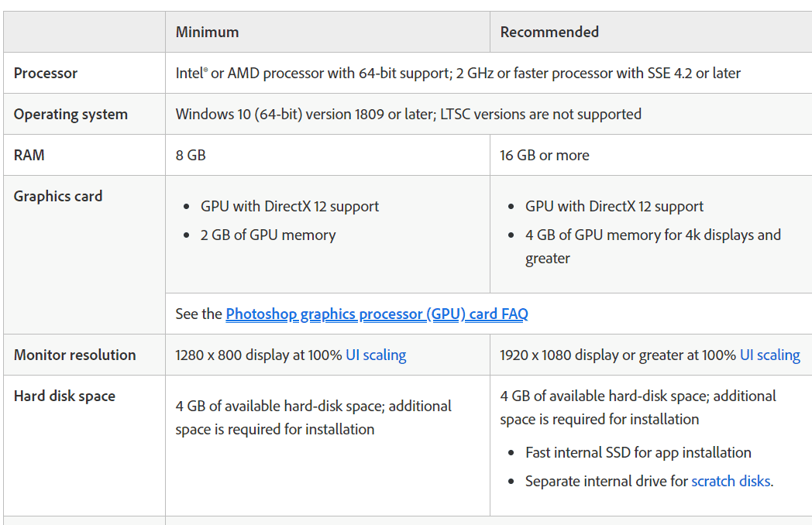Click the Recommended column header

[549, 32]
